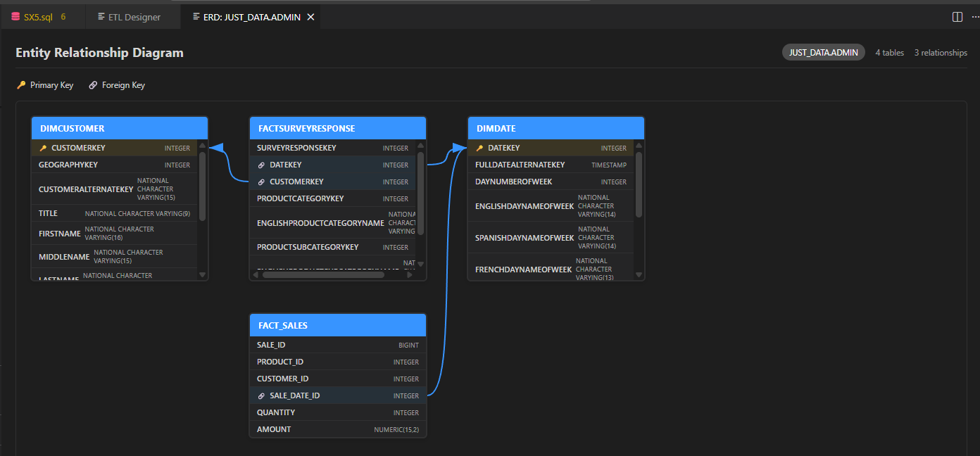Click the FACTSURVEYRESPONSE scroll up arrow

coord(421,146)
